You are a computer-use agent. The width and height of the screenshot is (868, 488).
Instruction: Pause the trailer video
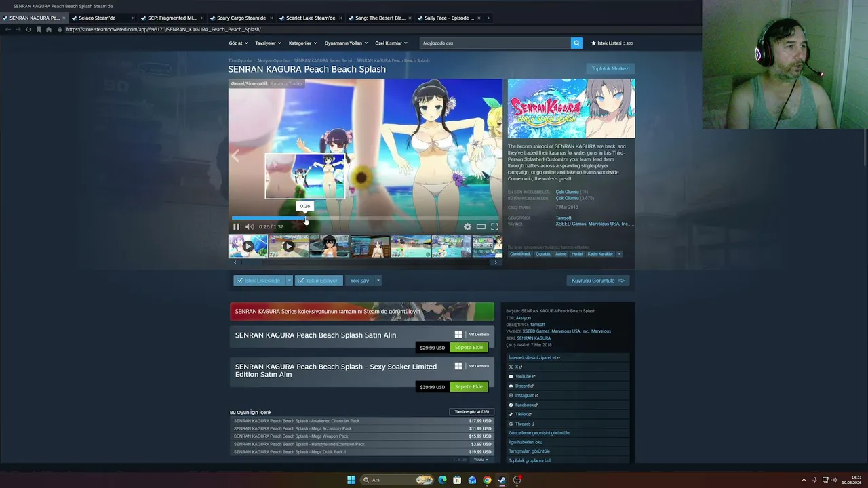pos(236,227)
